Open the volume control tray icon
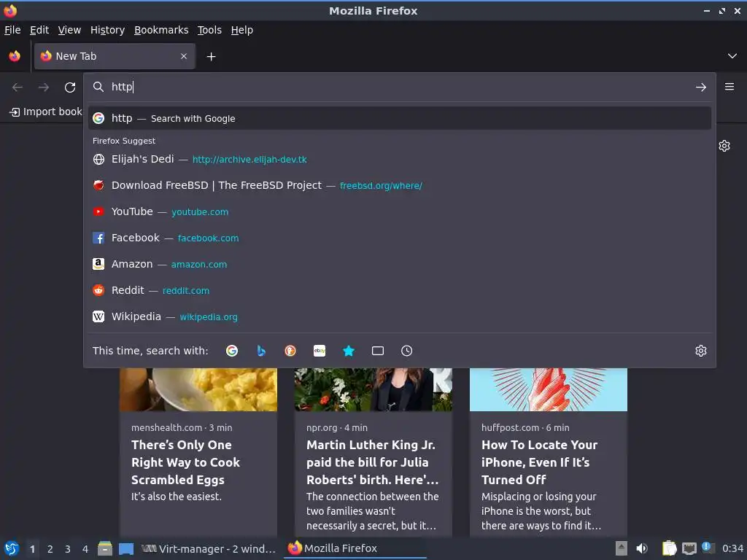Image resolution: width=747 pixels, height=560 pixels. tap(642, 548)
